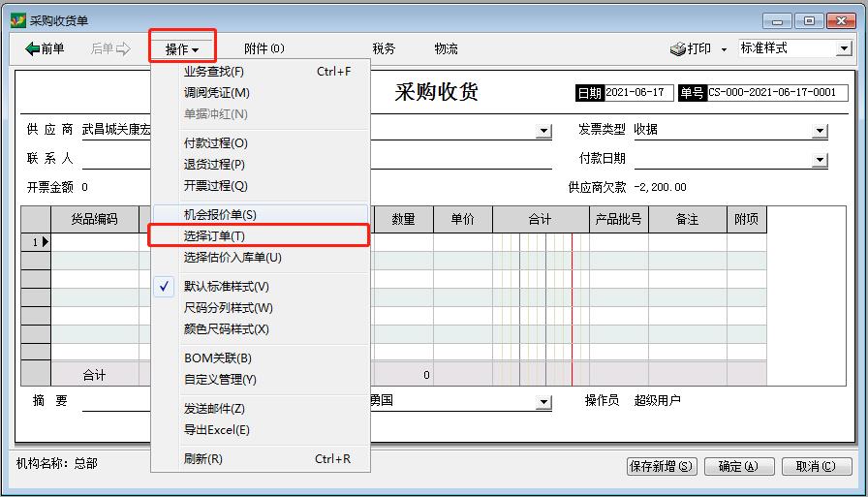Screen dimensions: 868x497
Task: Click the 数量 column header
Action: [404, 219]
